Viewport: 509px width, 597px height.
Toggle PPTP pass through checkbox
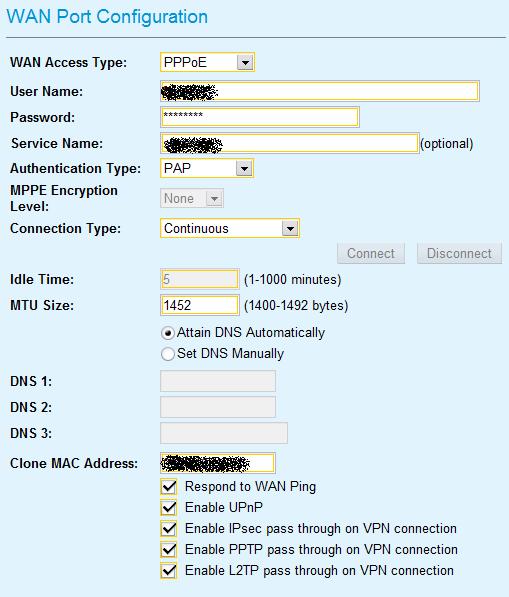coord(169,550)
